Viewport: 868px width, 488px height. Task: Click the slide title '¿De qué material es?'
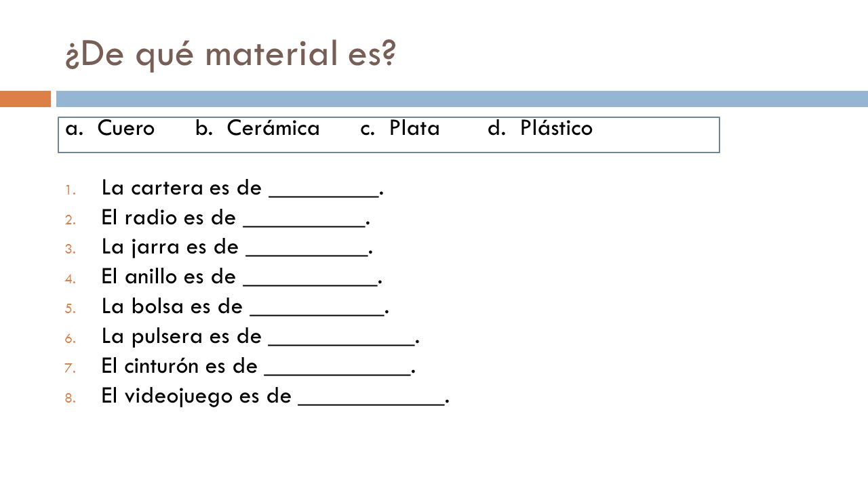231,55
